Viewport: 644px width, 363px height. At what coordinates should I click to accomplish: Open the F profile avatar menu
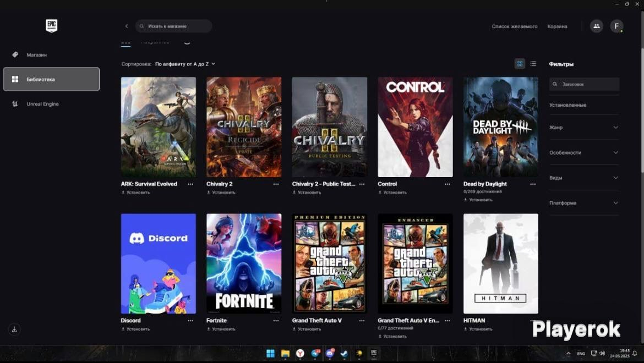616,26
